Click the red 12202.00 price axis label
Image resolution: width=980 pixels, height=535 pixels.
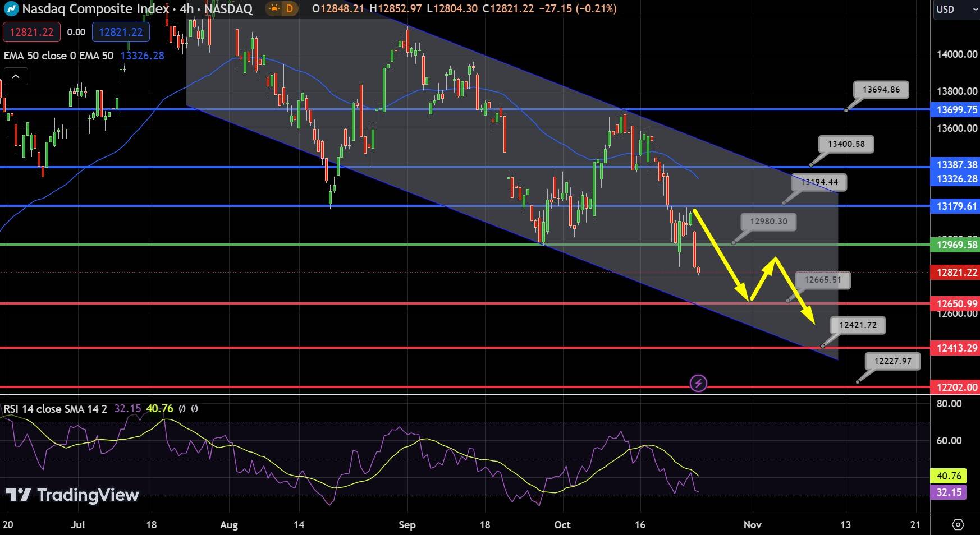[x=955, y=388]
